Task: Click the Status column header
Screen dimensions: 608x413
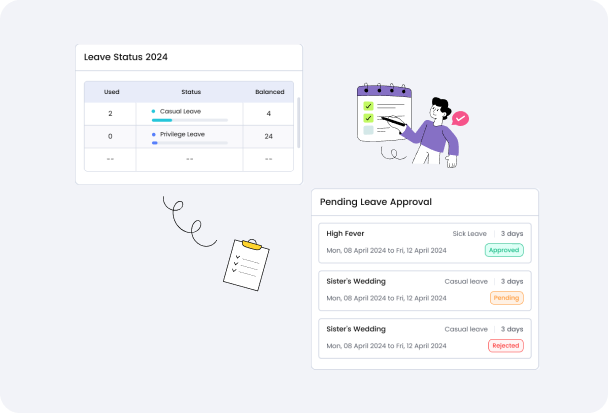Action: click(190, 91)
